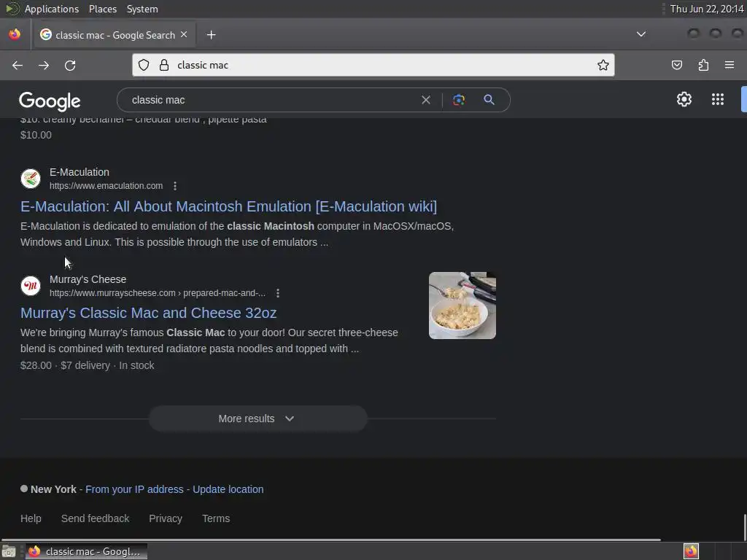The image size is (747, 560).
Task: Close the classic mac Google Search tab
Action: (x=184, y=35)
